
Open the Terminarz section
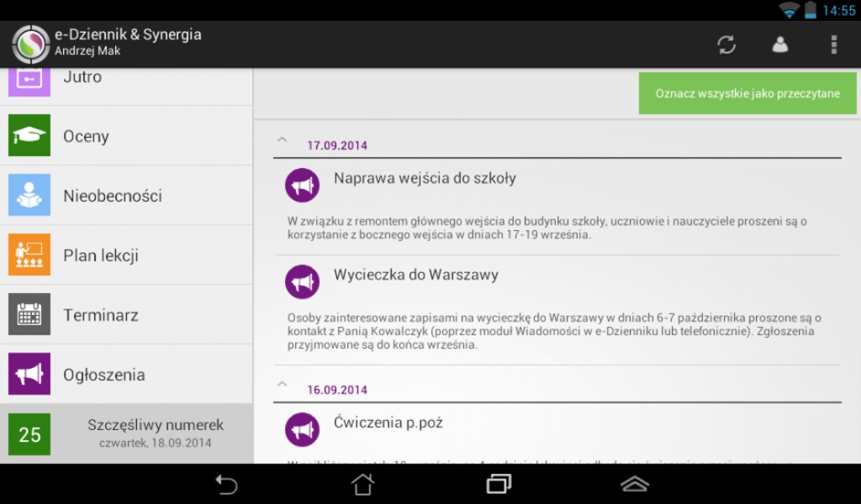tap(126, 315)
